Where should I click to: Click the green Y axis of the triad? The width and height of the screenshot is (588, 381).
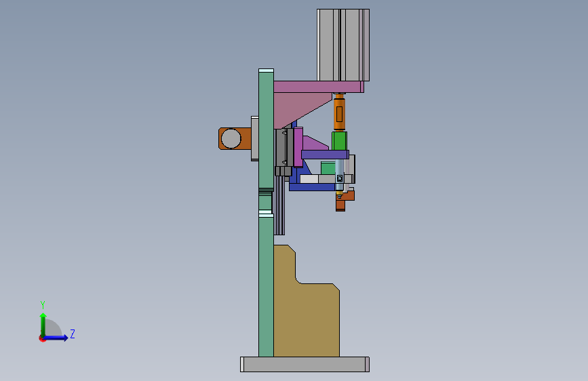coord(43,324)
